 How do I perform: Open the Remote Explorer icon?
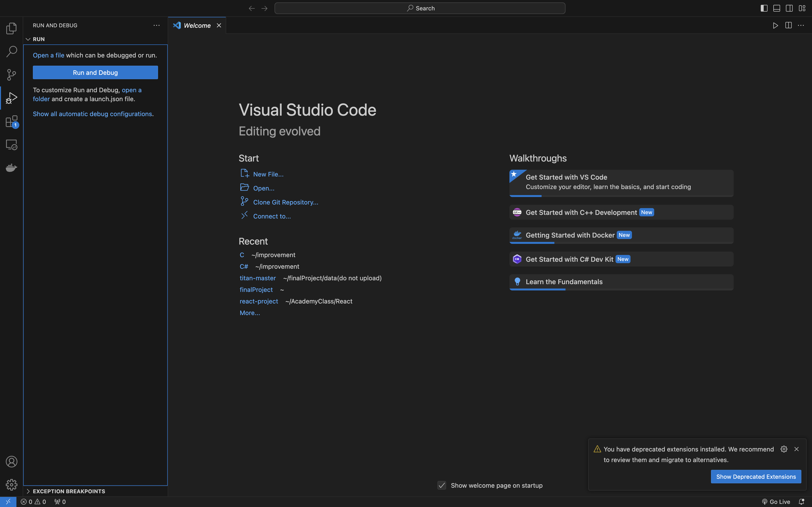(11, 145)
